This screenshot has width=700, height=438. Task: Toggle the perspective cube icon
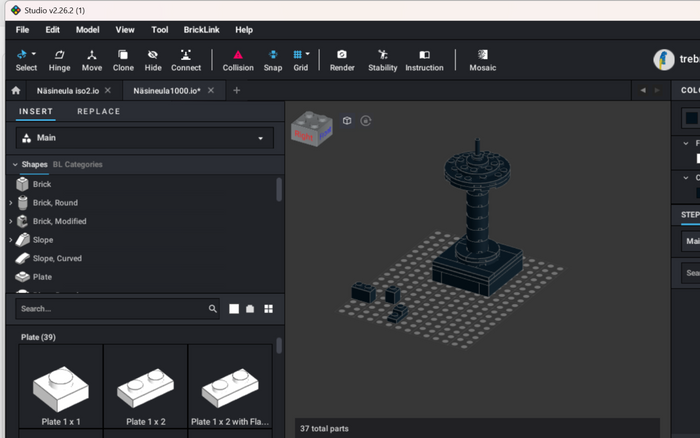pos(347,121)
